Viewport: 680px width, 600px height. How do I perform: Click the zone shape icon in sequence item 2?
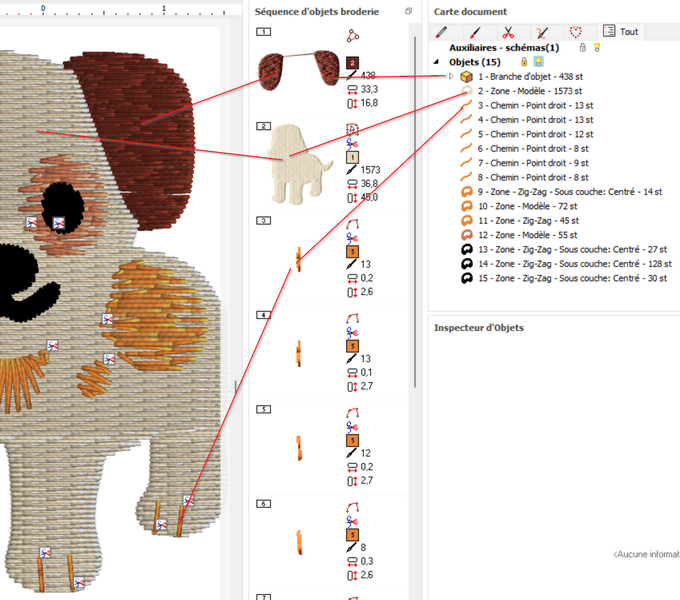pos(352,129)
